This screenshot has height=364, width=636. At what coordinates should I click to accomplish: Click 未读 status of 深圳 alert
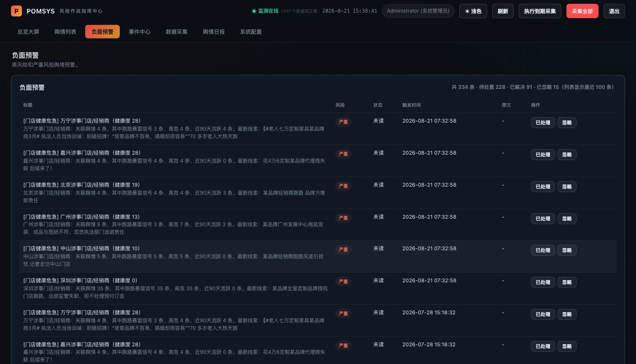point(378,281)
